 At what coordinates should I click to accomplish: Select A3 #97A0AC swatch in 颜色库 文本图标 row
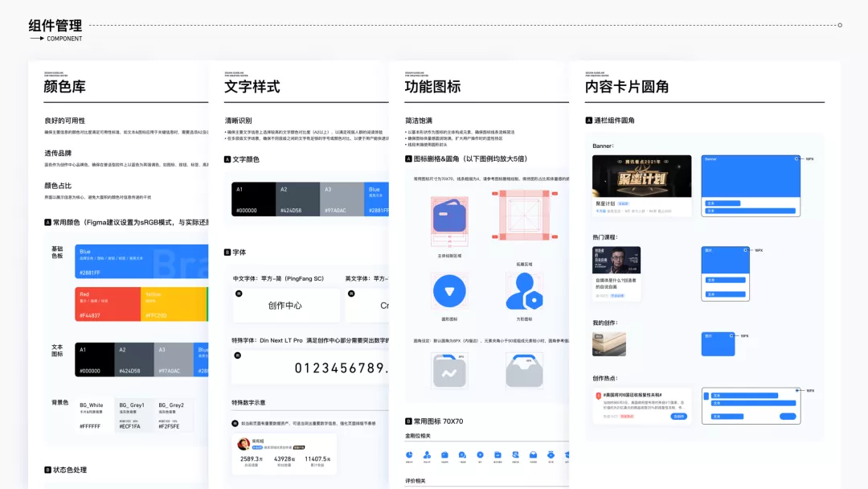tap(174, 360)
